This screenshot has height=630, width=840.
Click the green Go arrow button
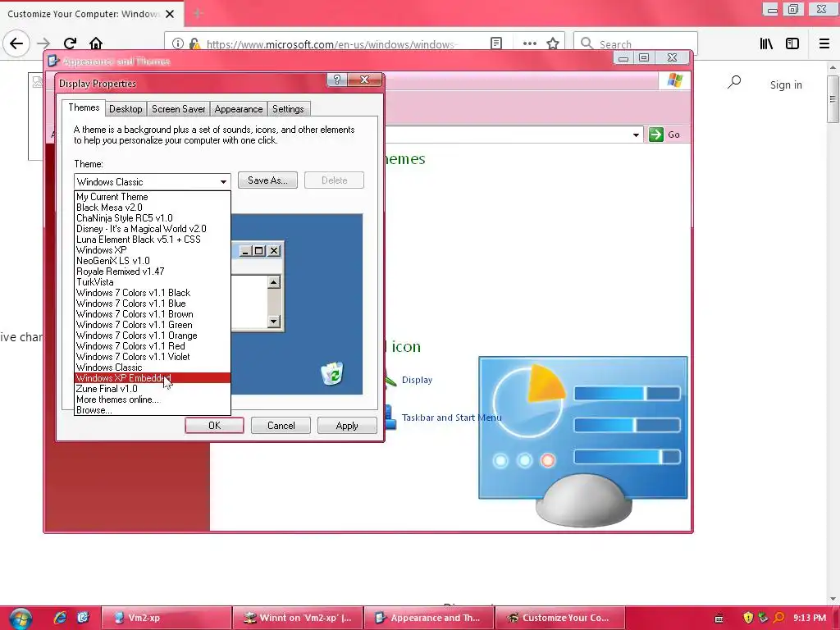coord(655,135)
